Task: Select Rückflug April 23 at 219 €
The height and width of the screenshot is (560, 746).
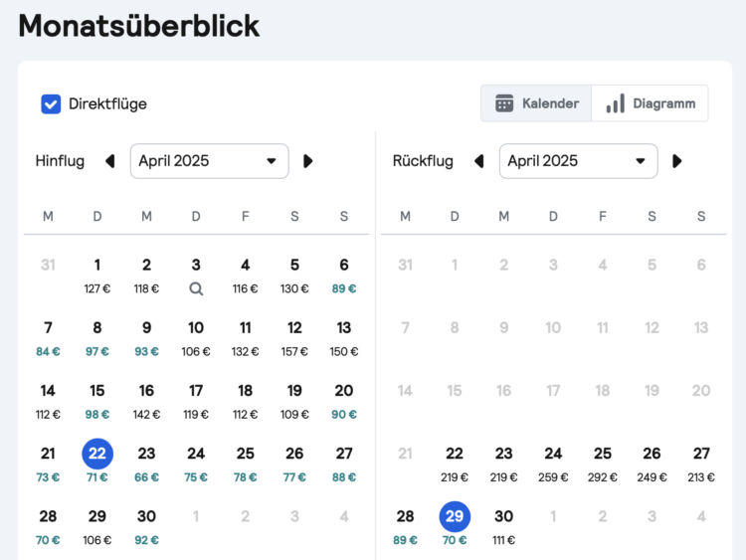Action: (x=504, y=465)
